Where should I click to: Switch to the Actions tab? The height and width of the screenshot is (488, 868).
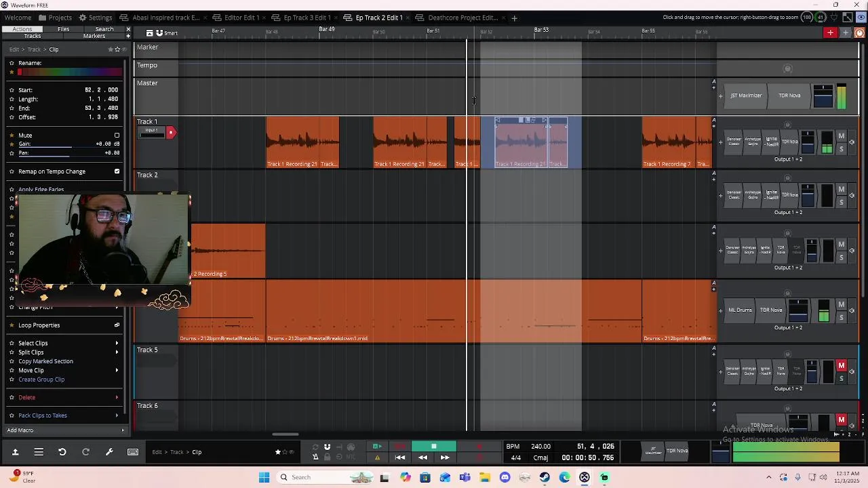tap(22, 29)
